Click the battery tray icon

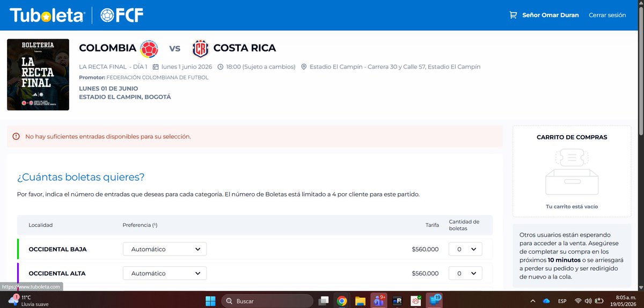coord(599,301)
